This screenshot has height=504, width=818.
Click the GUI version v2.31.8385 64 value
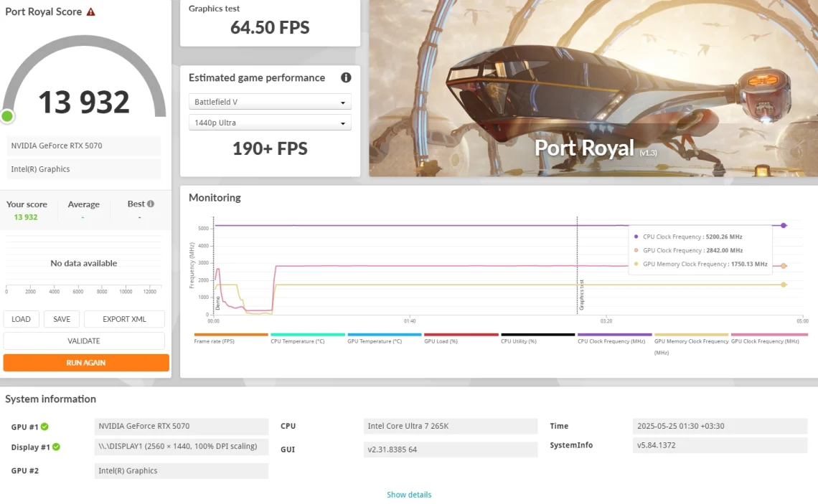(450, 450)
